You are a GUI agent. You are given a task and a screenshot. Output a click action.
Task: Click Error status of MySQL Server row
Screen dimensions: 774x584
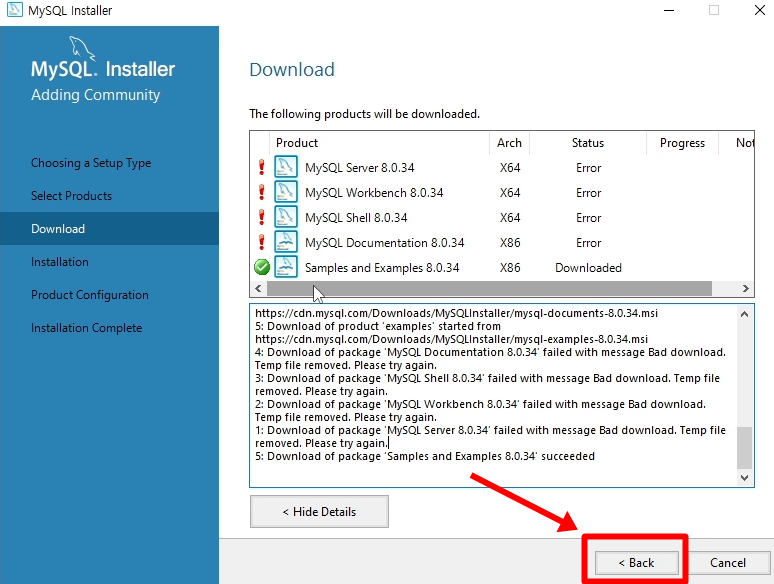click(x=588, y=168)
